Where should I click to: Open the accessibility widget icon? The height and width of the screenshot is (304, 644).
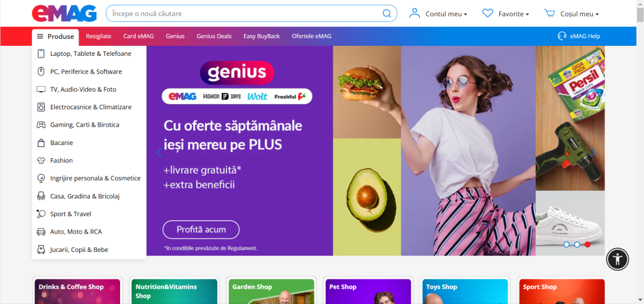coord(618,259)
